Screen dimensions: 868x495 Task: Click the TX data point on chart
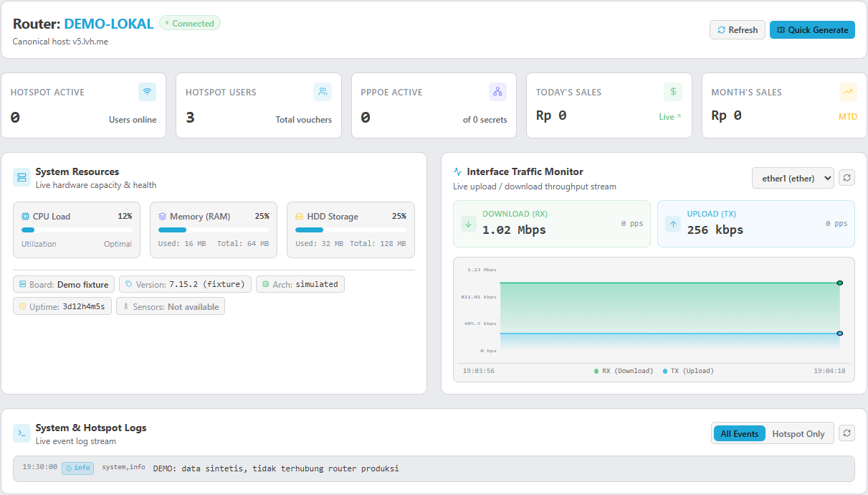tap(840, 334)
